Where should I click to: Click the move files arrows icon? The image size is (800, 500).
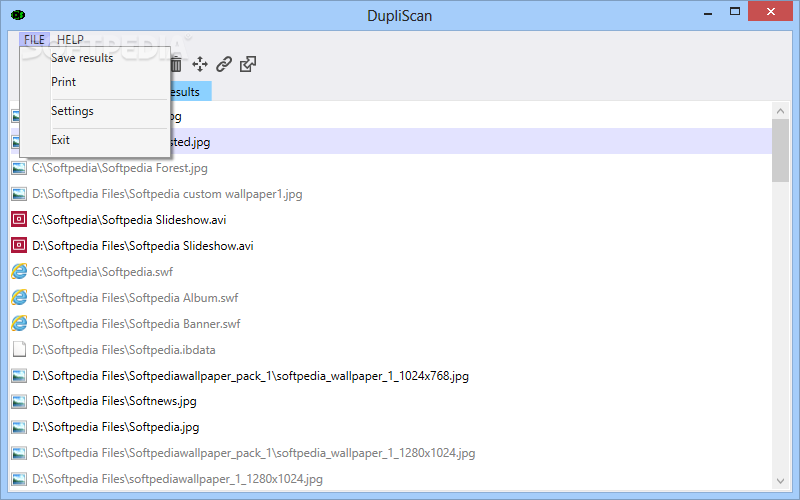point(200,64)
